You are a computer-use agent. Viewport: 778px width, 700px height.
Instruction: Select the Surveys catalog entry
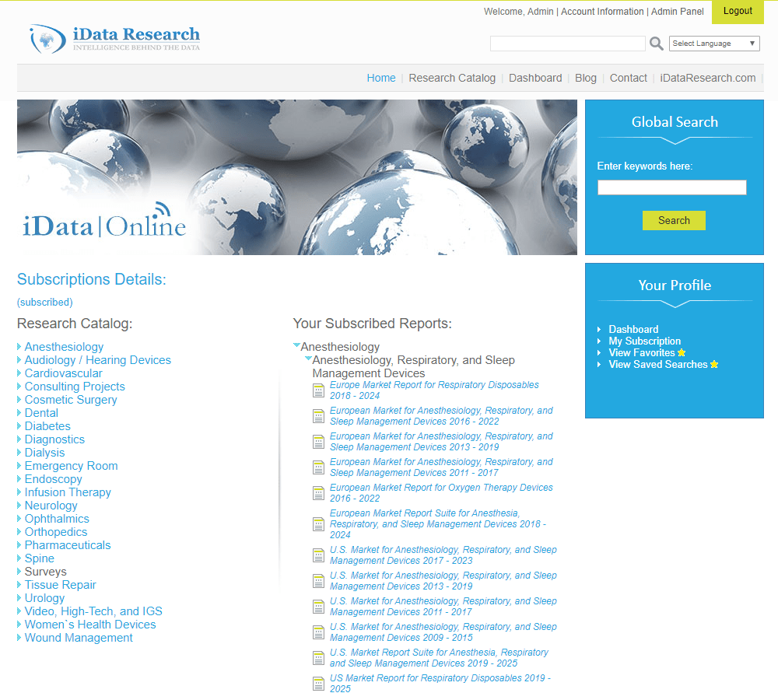(x=46, y=572)
